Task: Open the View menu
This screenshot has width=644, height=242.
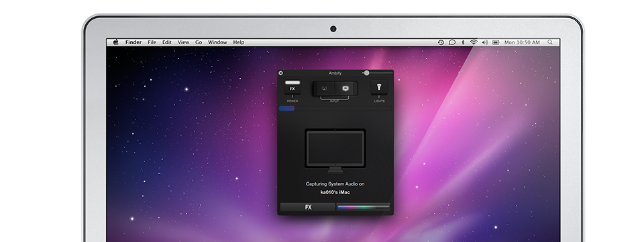Action: point(183,42)
